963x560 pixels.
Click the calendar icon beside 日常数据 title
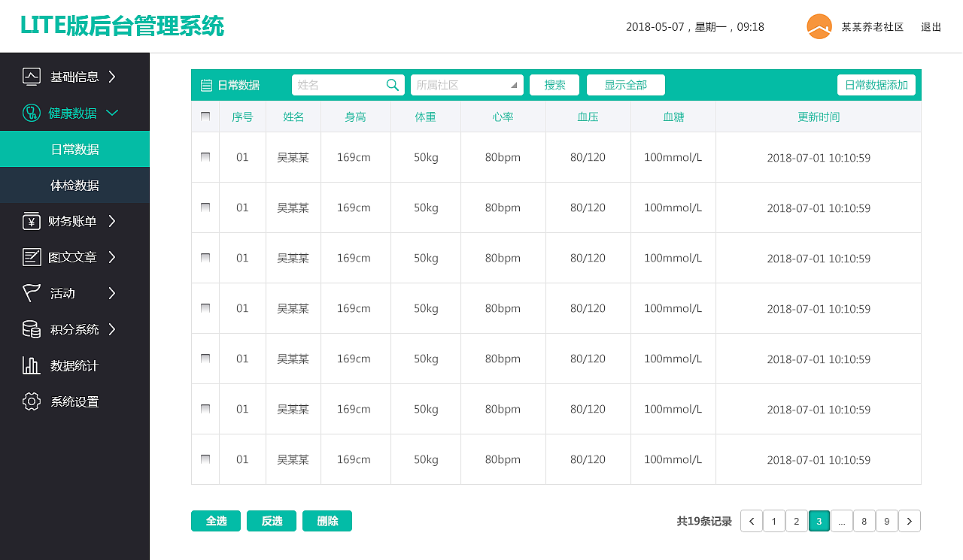(206, 86)
